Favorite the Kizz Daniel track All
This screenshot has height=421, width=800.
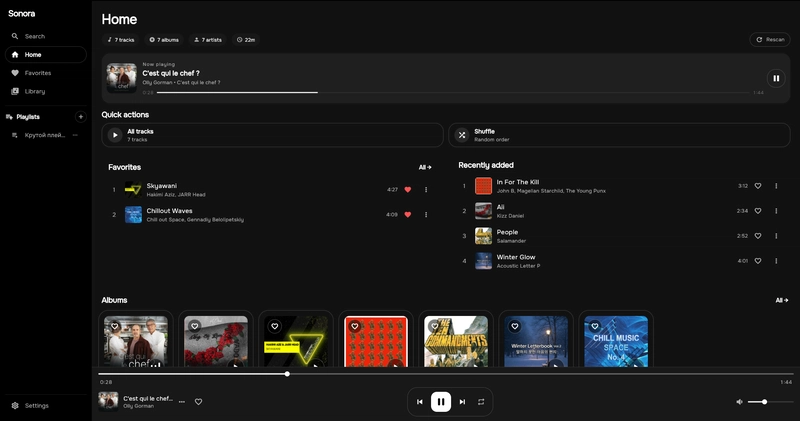(758, 211)
